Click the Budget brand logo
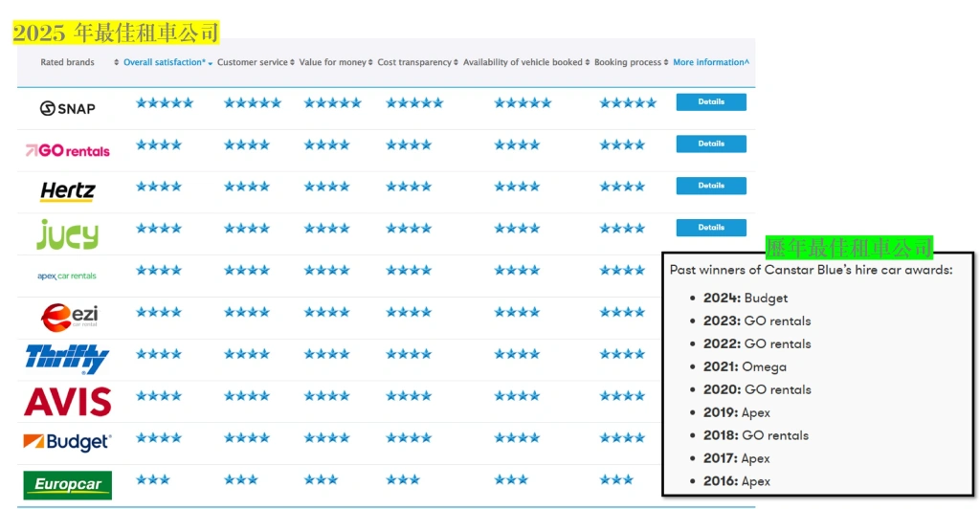Image resolution: width=980 pixels, height=509 pixels. tap(67, 442)
